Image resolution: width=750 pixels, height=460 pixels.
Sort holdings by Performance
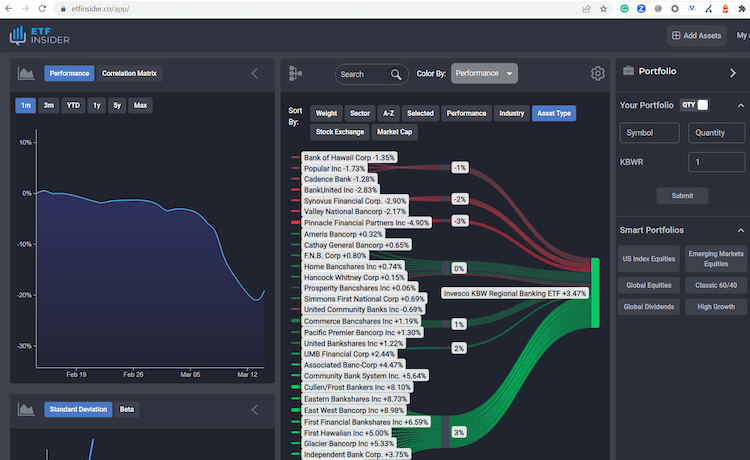point(466,113)
